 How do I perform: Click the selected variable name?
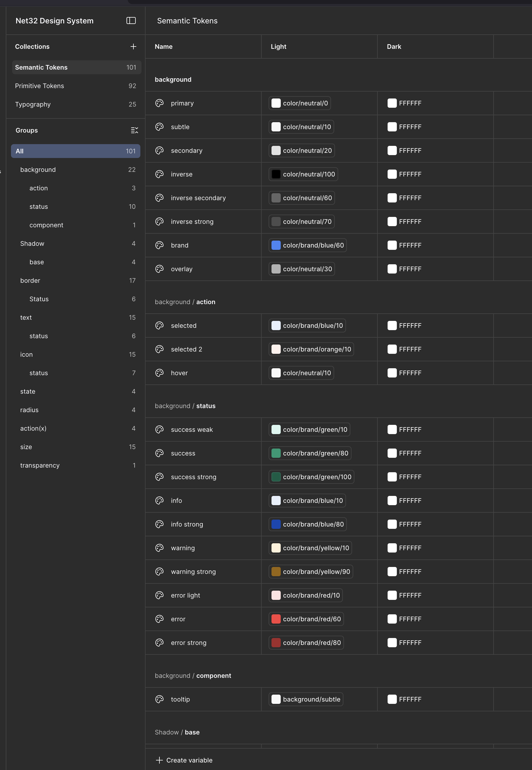tap(184, 326)
